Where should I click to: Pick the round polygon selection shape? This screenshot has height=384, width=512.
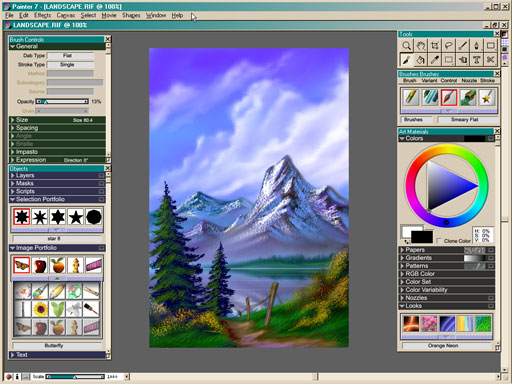94,217
